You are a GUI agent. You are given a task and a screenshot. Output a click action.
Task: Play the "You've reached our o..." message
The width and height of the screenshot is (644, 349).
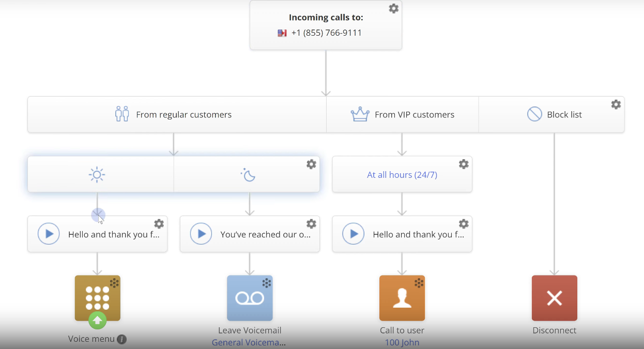[x=201, y=234]
